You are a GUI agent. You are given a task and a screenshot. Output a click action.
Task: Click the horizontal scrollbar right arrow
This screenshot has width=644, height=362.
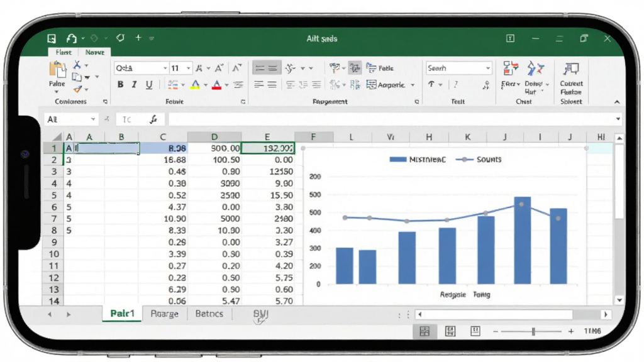606,315
